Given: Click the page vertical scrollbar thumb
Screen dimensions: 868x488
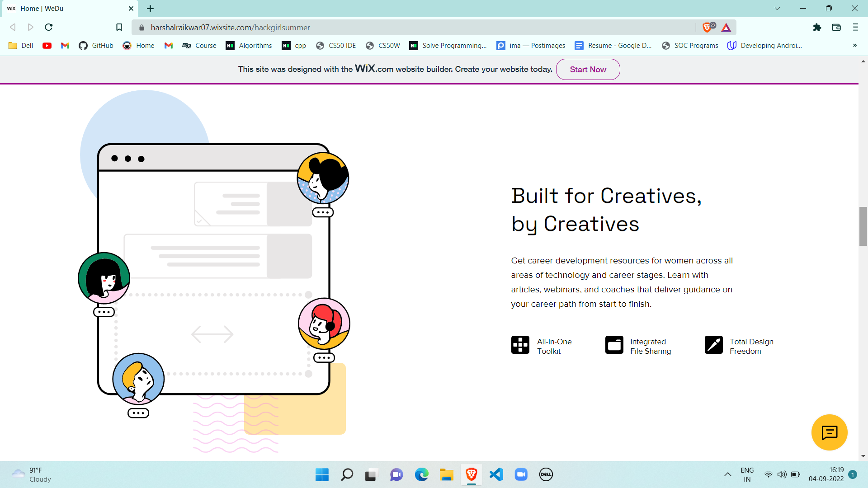Looking at the screenshot, I should pyautogui.click(x=863, y=226).
